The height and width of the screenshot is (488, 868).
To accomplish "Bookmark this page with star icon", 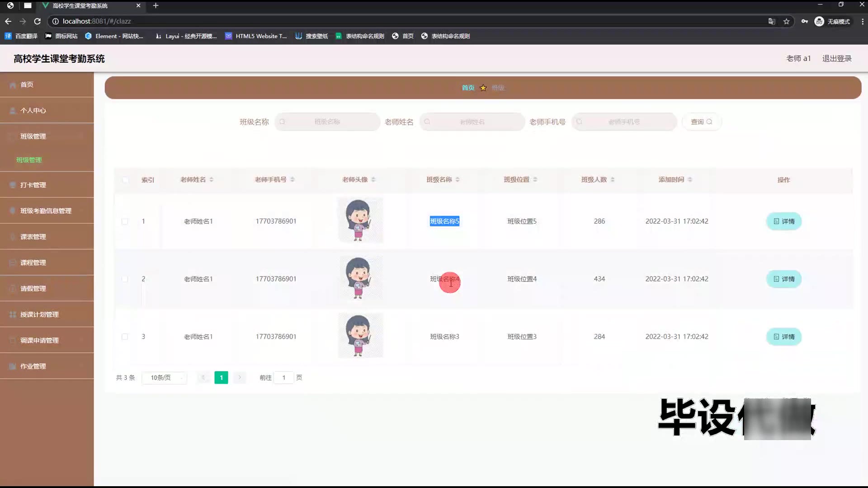I will pos(787,21).
